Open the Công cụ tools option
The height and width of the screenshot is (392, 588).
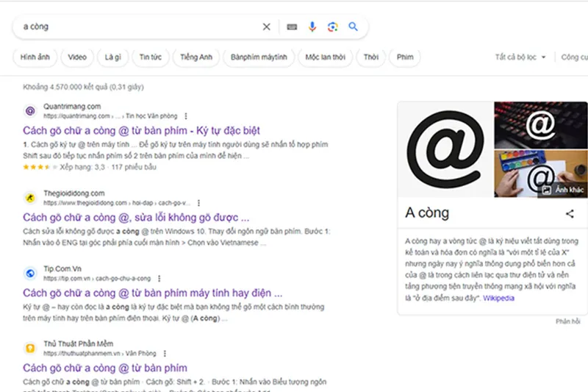[574, 57]
